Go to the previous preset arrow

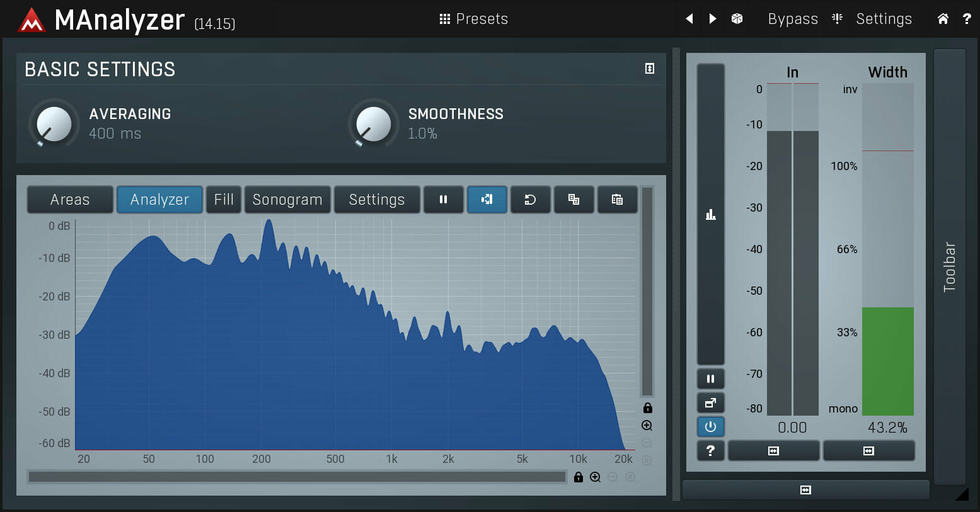point(689,19)
